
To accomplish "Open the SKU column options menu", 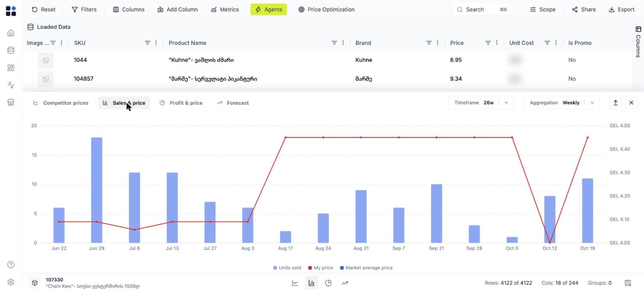I will point(156,43).
